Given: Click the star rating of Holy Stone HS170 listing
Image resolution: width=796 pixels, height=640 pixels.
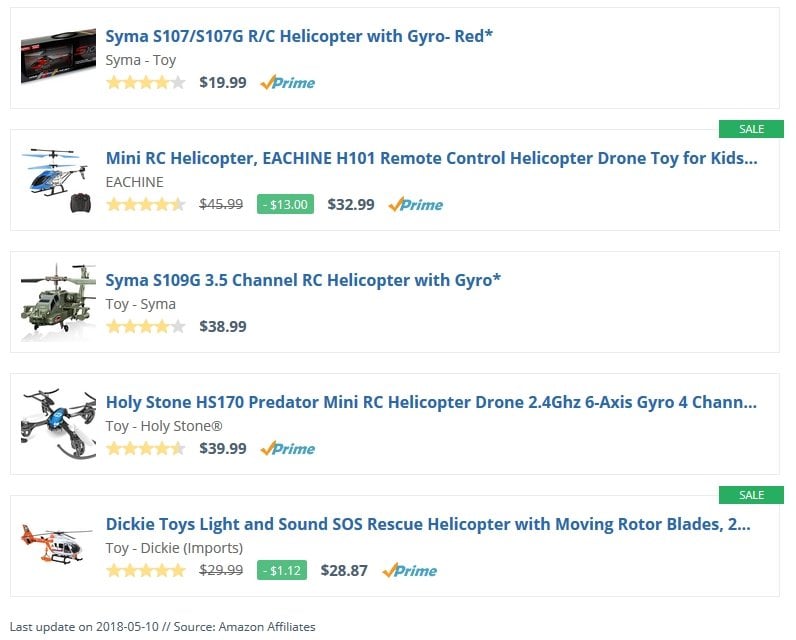Looking at the screenshot, I should pos(146,449).
